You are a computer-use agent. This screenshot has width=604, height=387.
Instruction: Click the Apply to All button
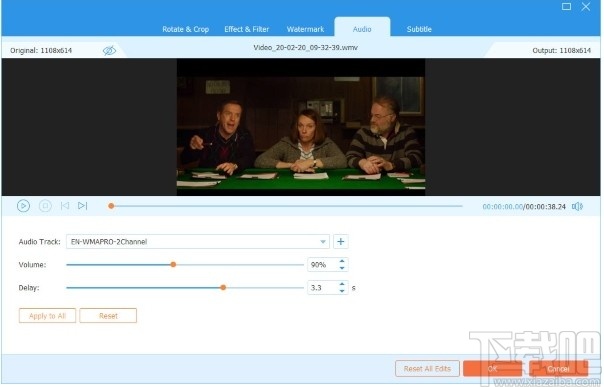(x=47, y=316)
